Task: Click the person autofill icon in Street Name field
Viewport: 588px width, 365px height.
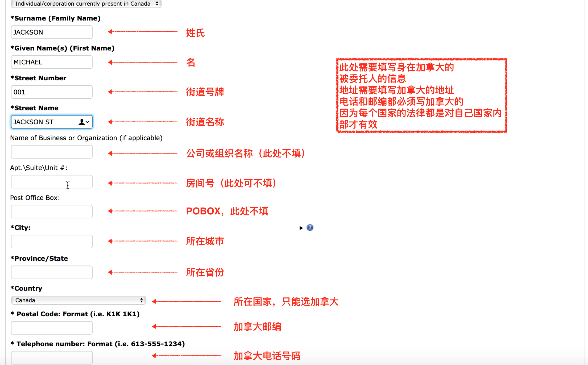Action: 81,122
